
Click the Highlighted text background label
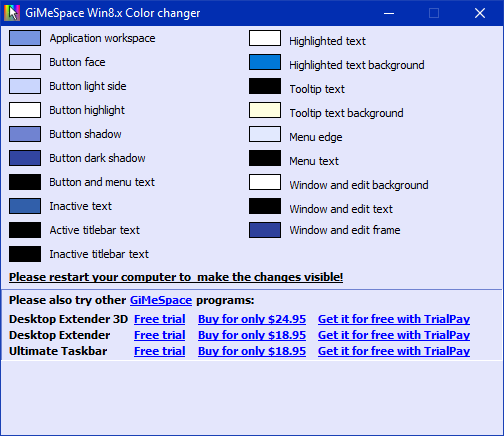click(x=357, y=65)
